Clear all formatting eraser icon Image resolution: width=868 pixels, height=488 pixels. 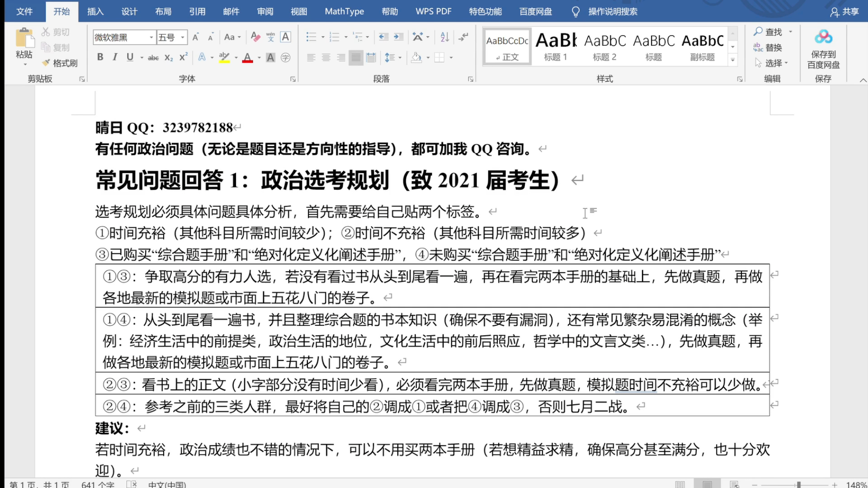pos(255,37)
